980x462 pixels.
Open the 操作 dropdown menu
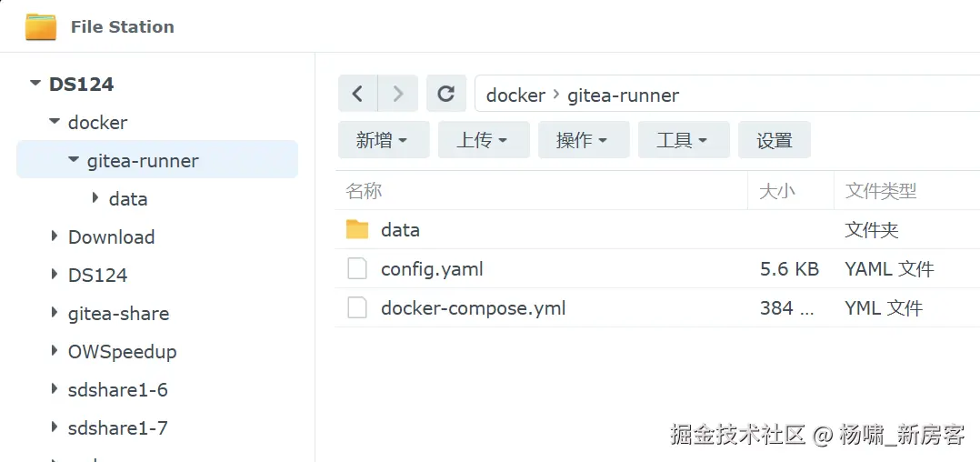click(x=582, y=140)
